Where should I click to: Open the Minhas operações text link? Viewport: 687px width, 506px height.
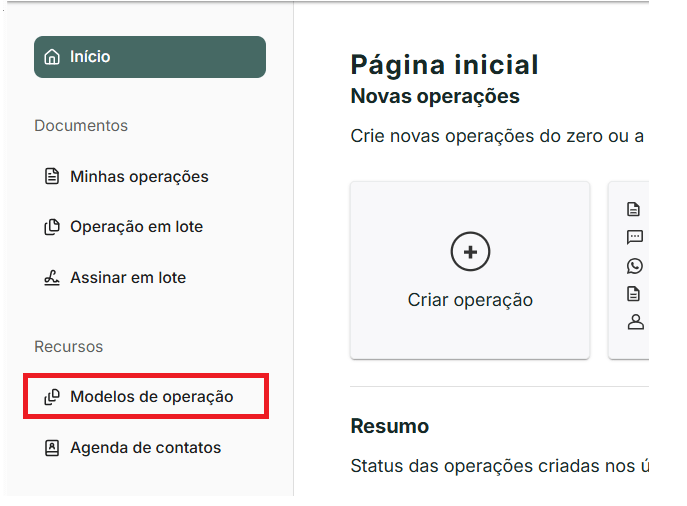point(139,177)
